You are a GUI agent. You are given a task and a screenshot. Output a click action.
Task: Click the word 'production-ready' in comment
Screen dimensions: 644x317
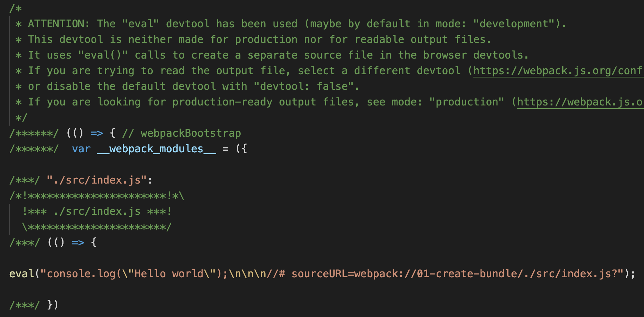click(222, 102)
